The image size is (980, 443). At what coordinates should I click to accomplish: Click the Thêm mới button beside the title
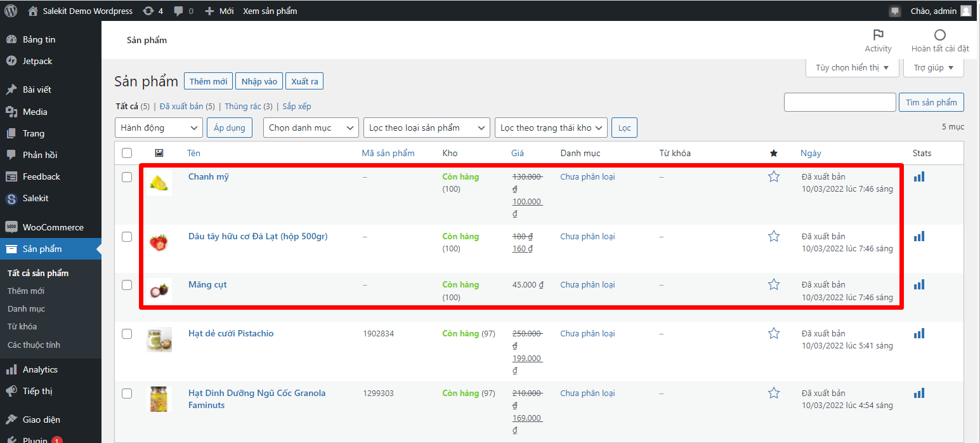tap(208, 81)
